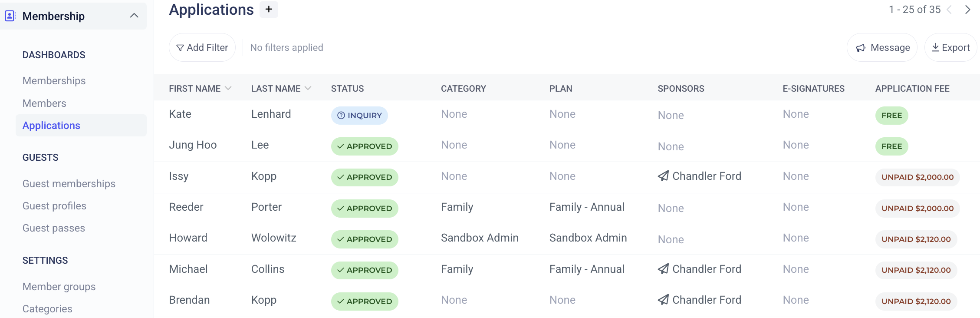Click sponsor icon in Michael Collins row
The width and height of the screenshot is (980, 318).
[x=663, y=269]
